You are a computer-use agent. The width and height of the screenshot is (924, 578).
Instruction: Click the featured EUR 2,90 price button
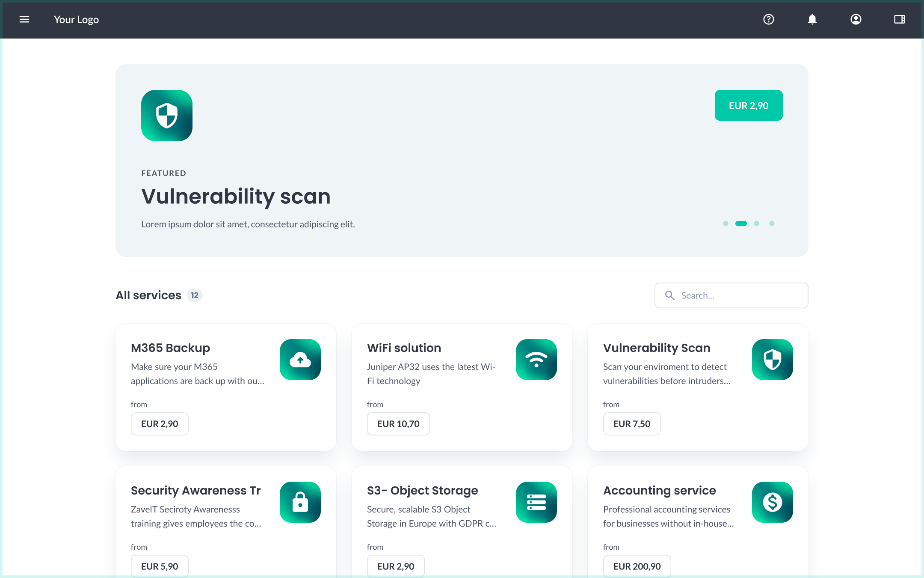click(749, 105)
